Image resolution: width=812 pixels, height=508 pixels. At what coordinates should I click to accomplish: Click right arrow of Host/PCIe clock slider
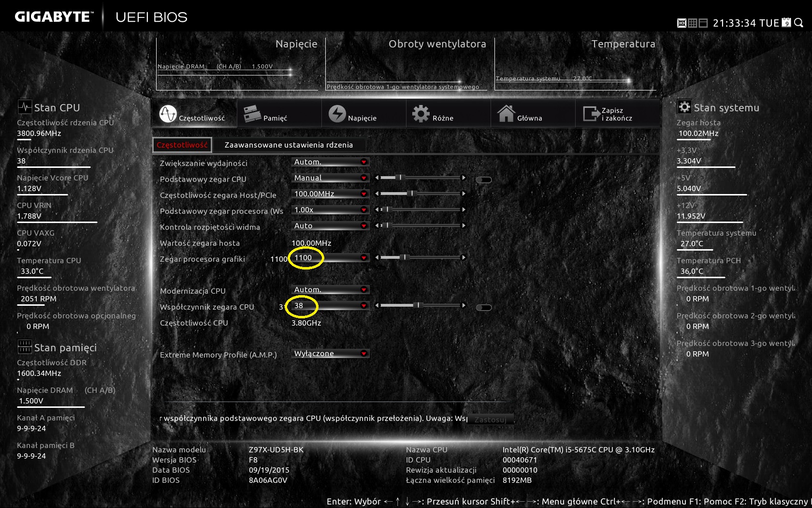464,194
